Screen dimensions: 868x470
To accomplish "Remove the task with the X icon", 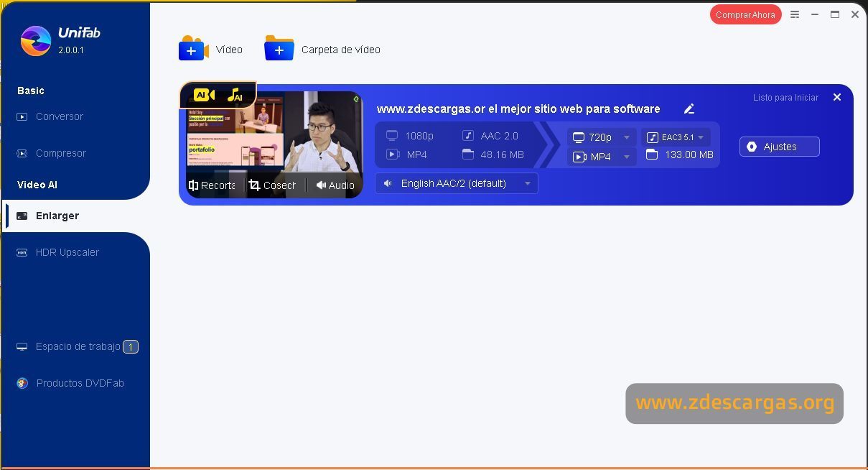I will click(836, 97).
